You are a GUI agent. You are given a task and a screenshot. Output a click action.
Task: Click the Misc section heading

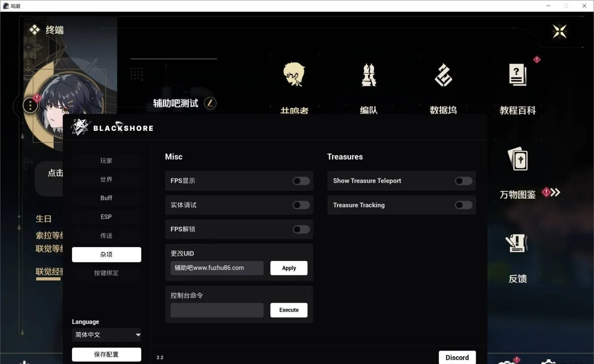click(x=174, y=157)
